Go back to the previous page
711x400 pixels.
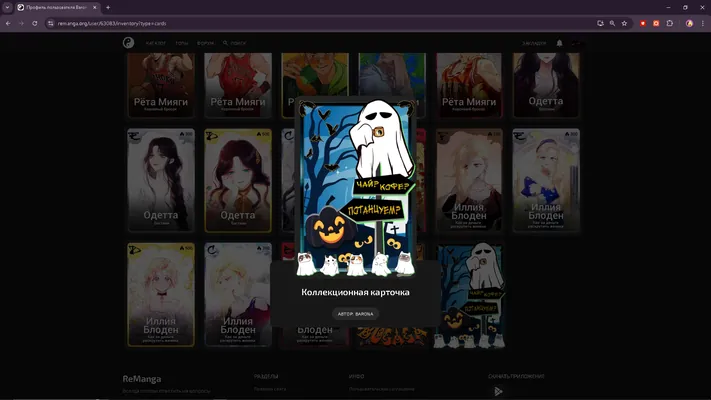[8, 23]
